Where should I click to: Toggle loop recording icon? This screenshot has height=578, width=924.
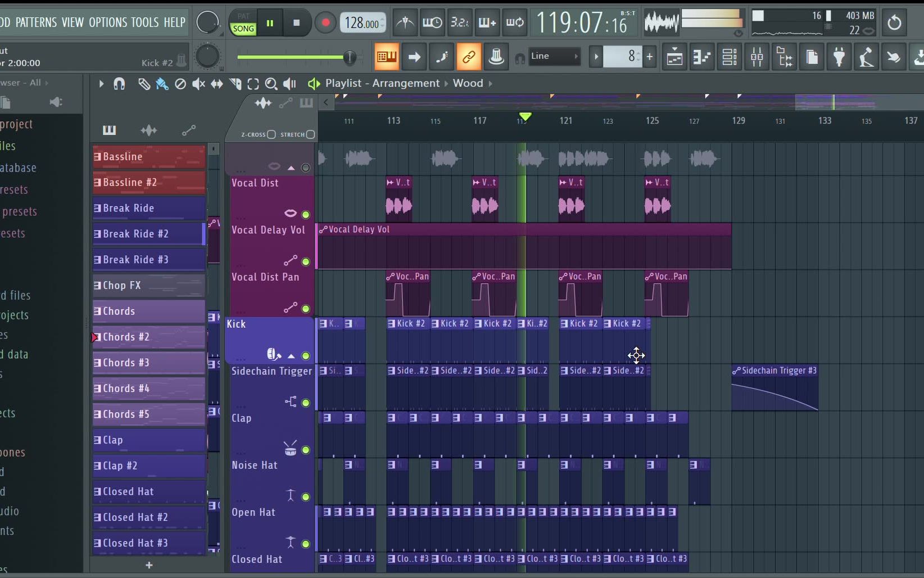pyautogui.click(x=514, y=22)
